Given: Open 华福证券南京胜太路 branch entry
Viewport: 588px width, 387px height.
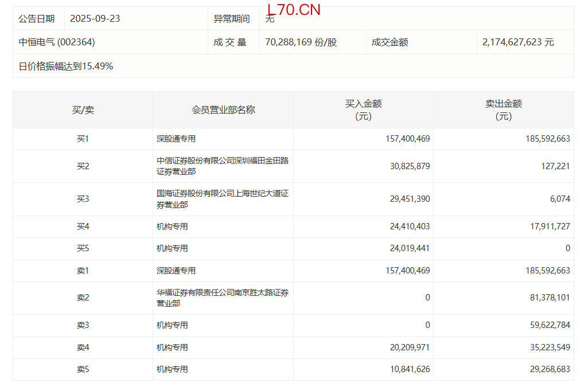Looking at the screenshot, I should click(x=223, y=298).
